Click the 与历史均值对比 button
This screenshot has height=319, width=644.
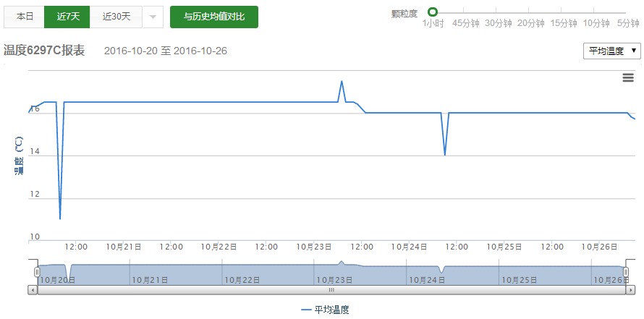214,17
